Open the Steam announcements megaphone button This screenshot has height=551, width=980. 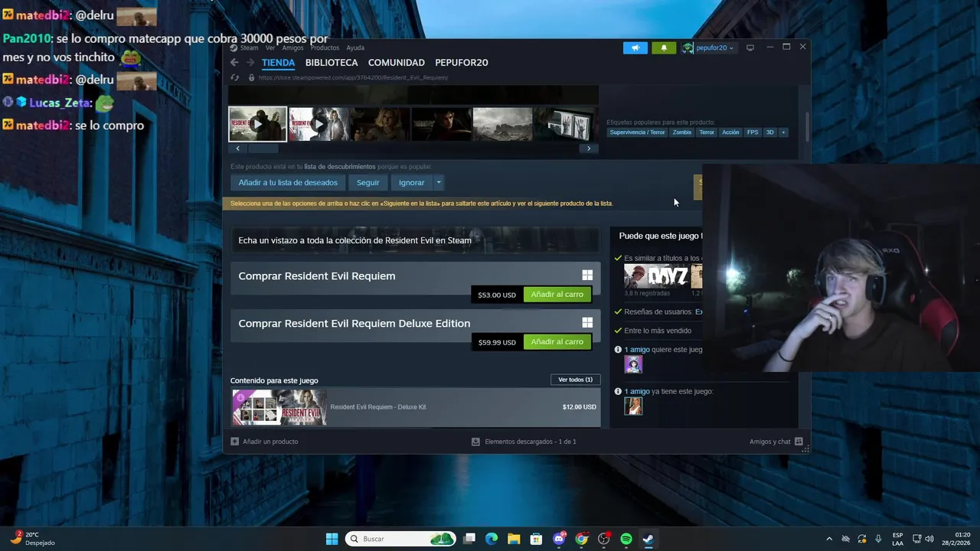coord(635,47)
